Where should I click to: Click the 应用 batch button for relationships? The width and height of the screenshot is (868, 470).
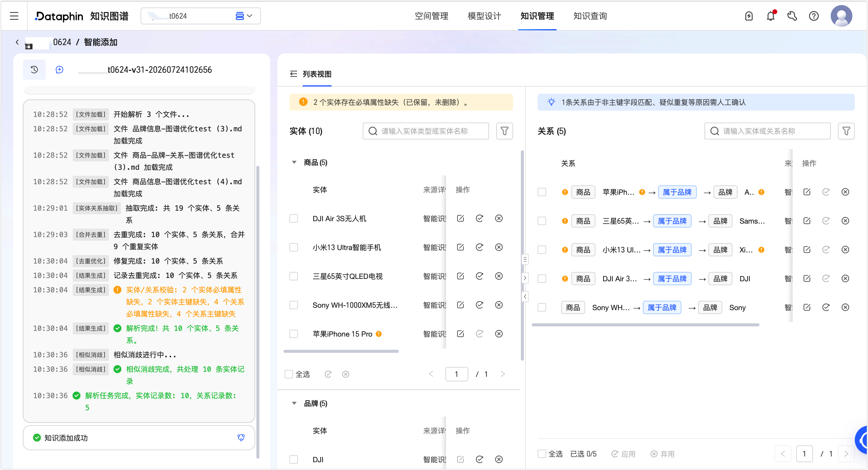[623, 454]
